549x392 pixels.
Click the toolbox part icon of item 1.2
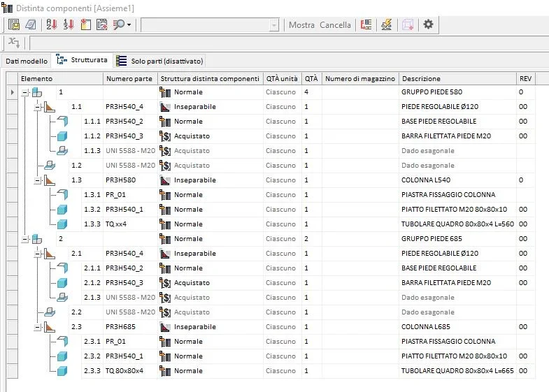[50, 166]
